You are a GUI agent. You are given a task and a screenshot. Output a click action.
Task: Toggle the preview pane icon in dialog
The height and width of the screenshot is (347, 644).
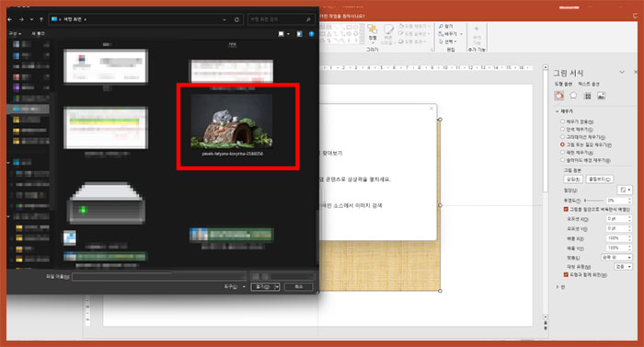(299, 34)
